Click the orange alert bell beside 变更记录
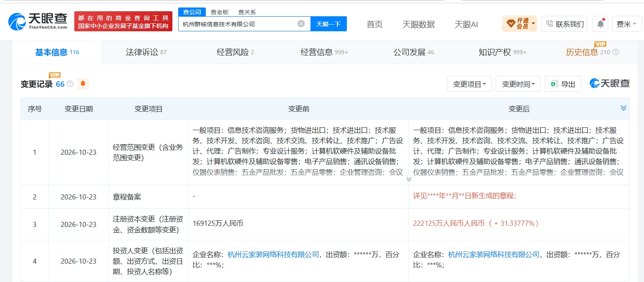 click(x=83, y=84)
